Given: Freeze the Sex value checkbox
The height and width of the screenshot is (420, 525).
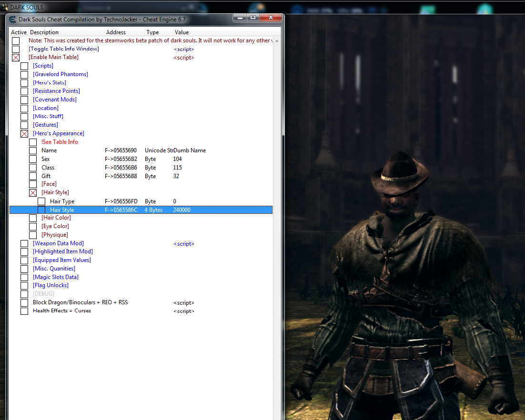Looking at the screenshot, I should (33, 159).
